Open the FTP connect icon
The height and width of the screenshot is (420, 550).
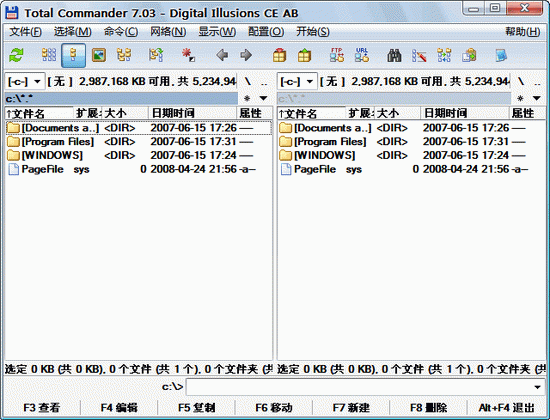[x=337, y=55]
